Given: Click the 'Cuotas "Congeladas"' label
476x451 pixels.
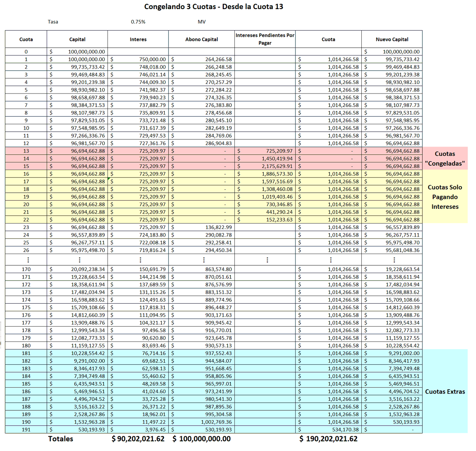Looking at the screenshot, I should click(x=445, y=159).
